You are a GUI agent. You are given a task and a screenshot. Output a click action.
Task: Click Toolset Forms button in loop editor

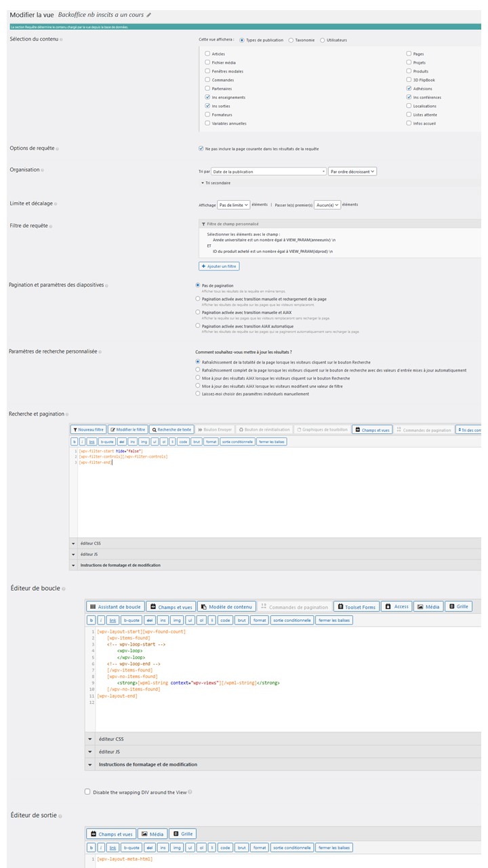(x=357, y=606)
